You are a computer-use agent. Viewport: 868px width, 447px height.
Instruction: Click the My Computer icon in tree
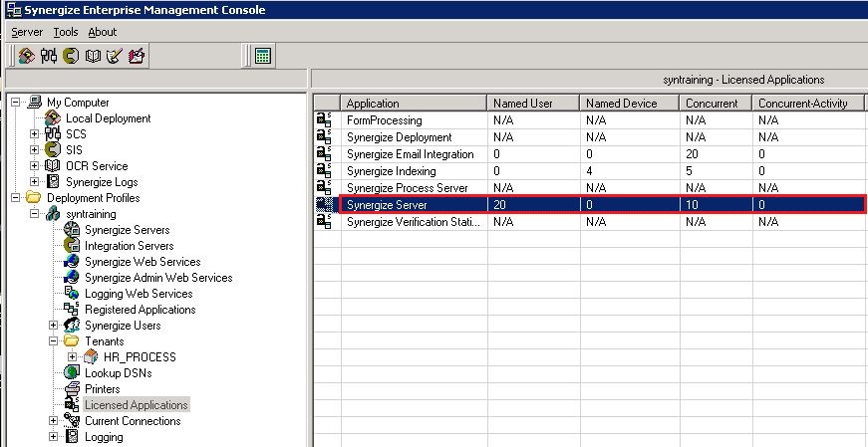(x=34, y=102)
